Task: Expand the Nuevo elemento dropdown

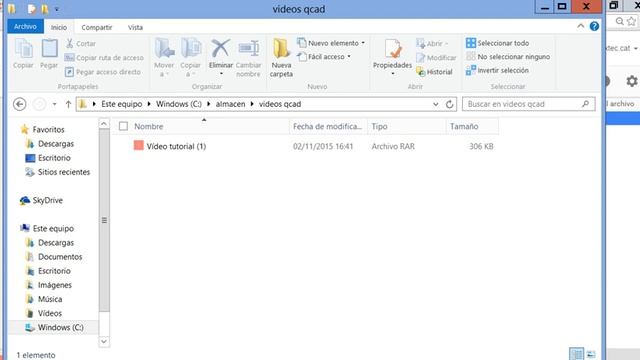Action: (363, 43)
